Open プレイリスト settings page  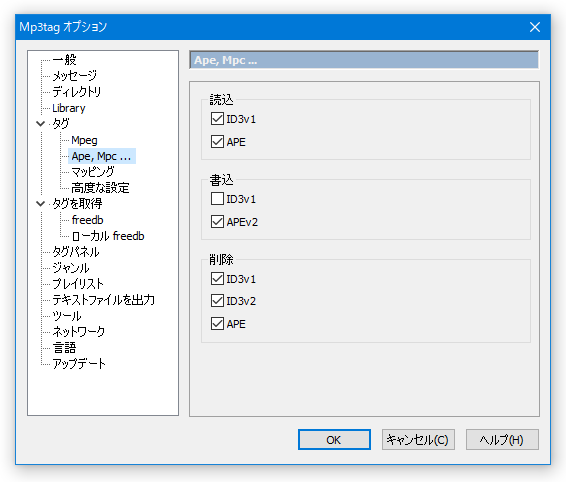(78, 284)
